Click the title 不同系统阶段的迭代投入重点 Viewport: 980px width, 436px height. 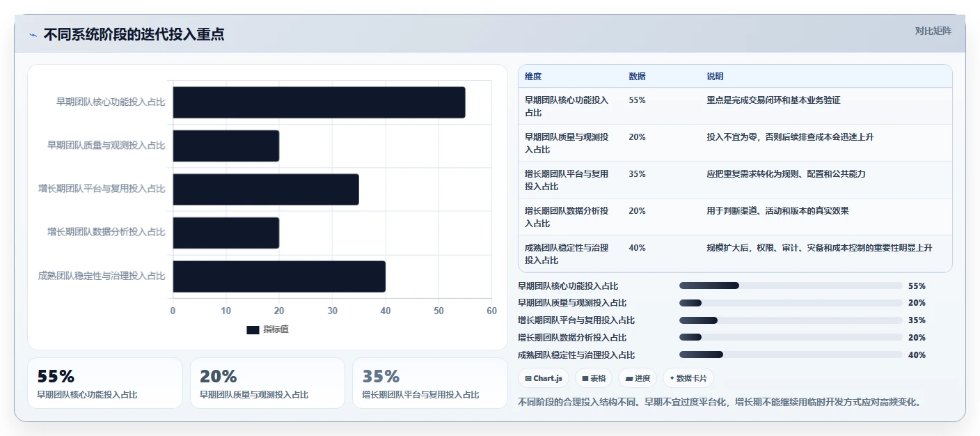tap(134, 35)
